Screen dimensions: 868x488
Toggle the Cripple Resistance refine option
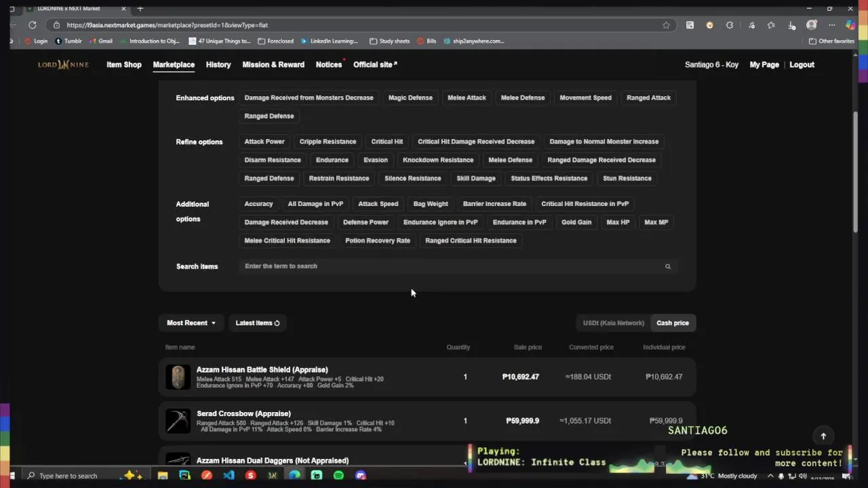pyautogui.click(x=328, y=142)
